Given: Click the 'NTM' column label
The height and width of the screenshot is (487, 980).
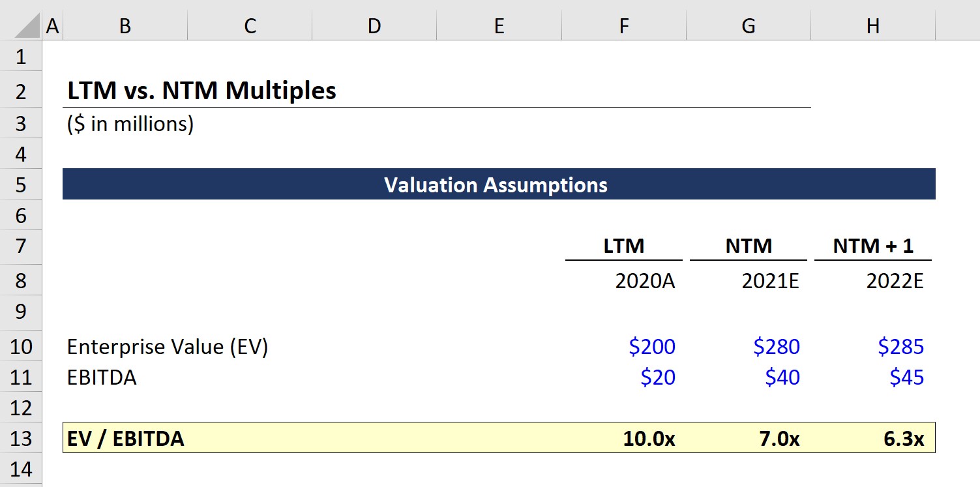Looking at the screenshot, I should point(749,246).
